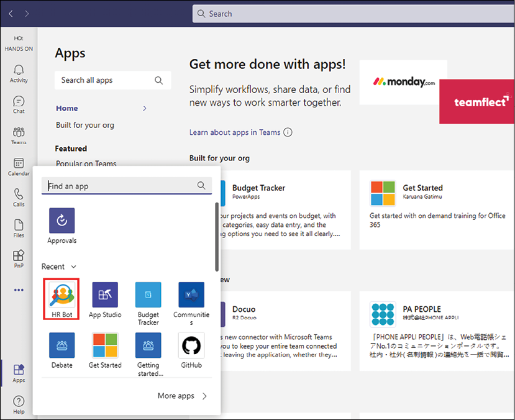Go forward with the right arrow
This screenshot has width=515, height=420.
coord(27,14)
